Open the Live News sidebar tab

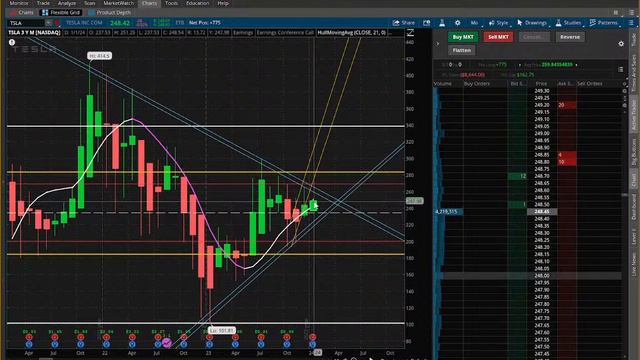(634, 264)
